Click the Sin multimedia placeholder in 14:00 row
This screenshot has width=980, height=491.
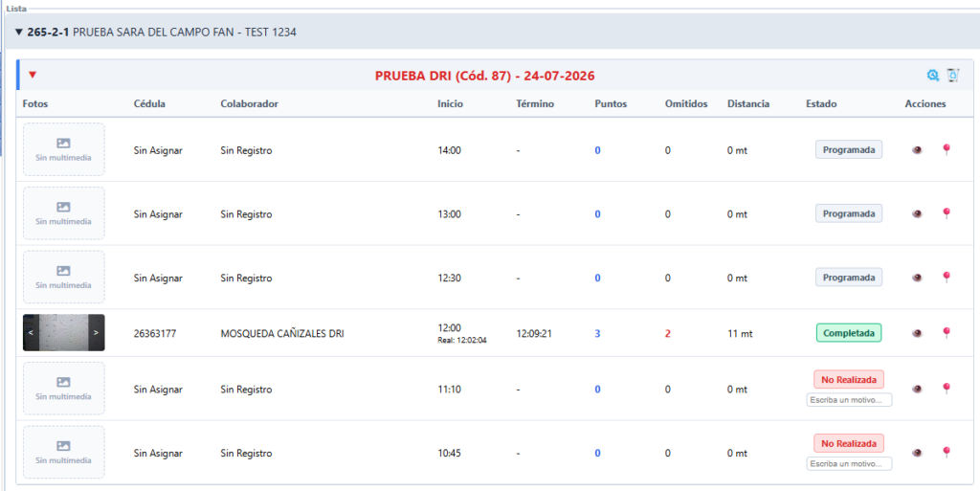(x=64, y=149)
